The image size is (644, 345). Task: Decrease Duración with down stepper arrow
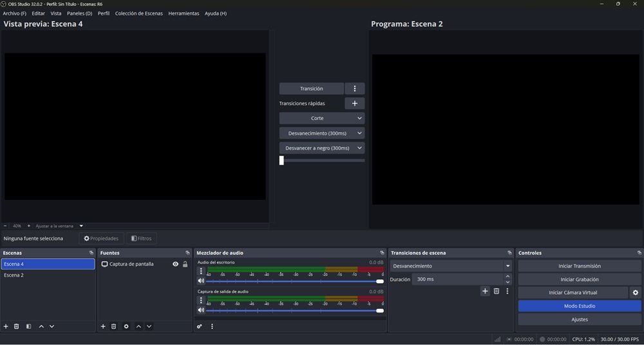coord(508,282)
